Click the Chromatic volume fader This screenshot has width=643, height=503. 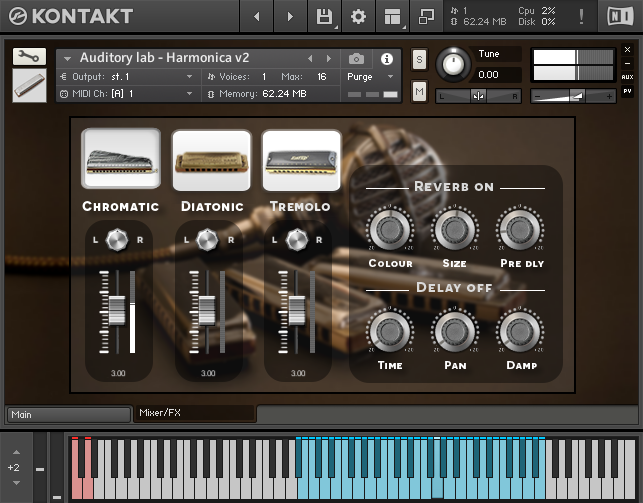[x=117, y=310]
